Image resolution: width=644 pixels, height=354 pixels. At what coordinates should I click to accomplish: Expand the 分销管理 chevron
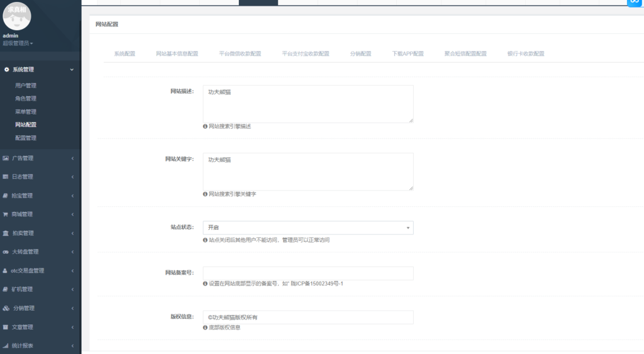pos(72,309)
